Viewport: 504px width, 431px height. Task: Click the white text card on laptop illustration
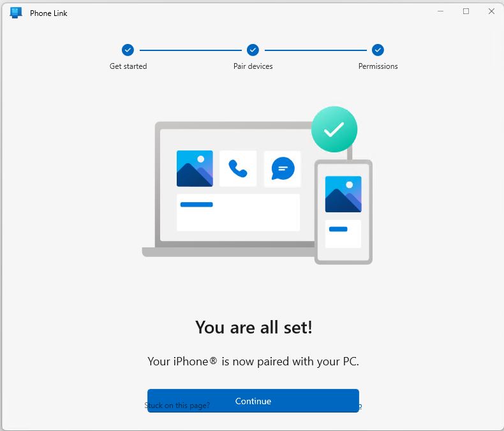pos(238,212)
